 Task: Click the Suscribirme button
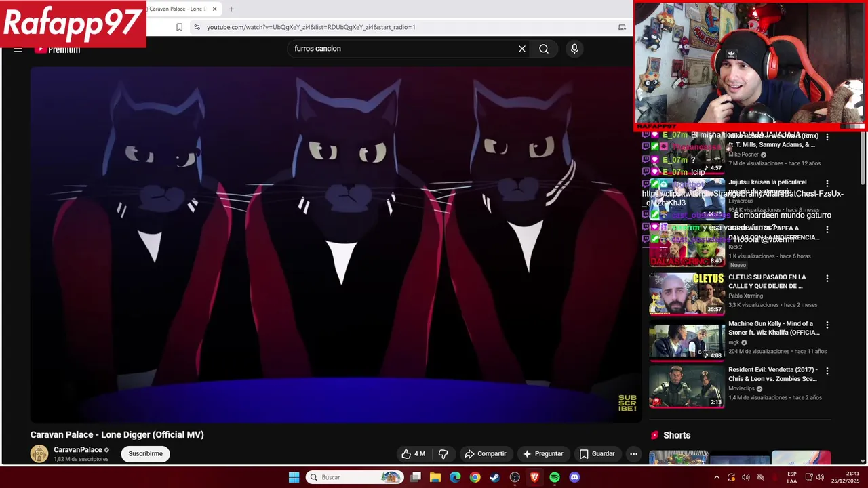[146, 454]
